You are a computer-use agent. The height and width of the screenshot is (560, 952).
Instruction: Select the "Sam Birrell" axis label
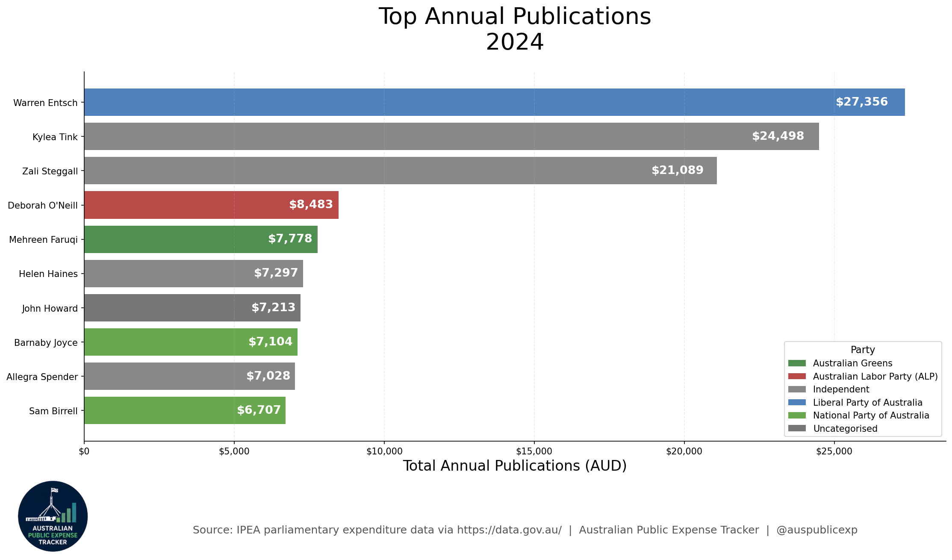tap(53, 411)
